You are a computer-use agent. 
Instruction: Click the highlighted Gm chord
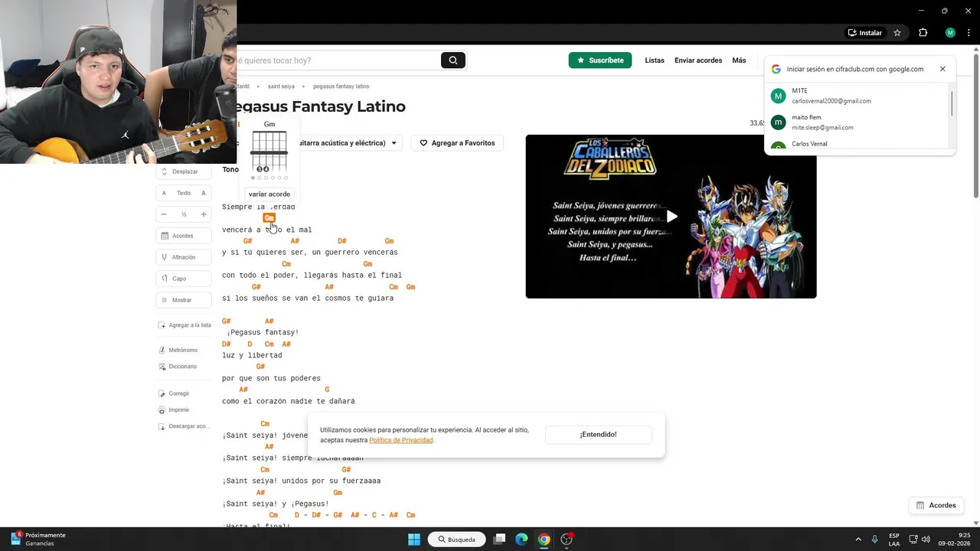coord(269,218)
